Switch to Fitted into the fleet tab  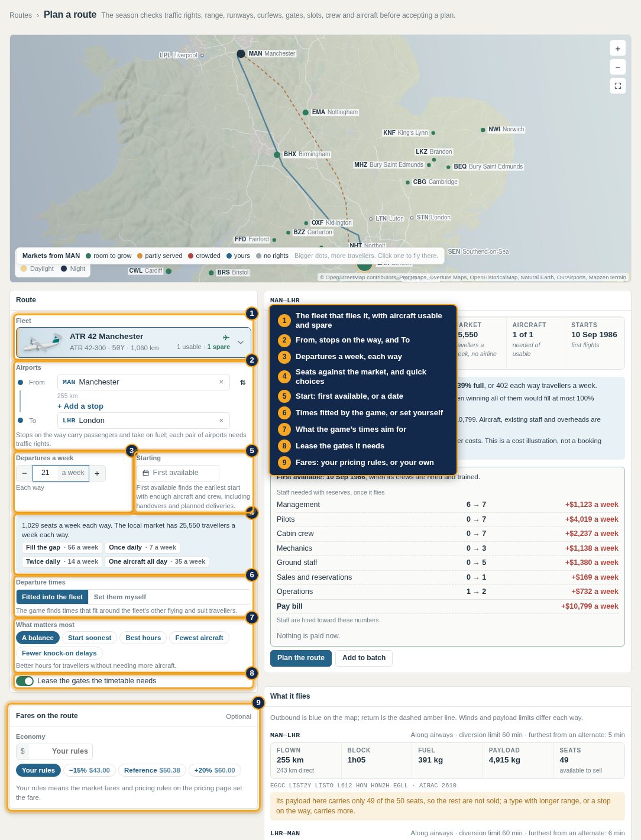coord(52,597)
